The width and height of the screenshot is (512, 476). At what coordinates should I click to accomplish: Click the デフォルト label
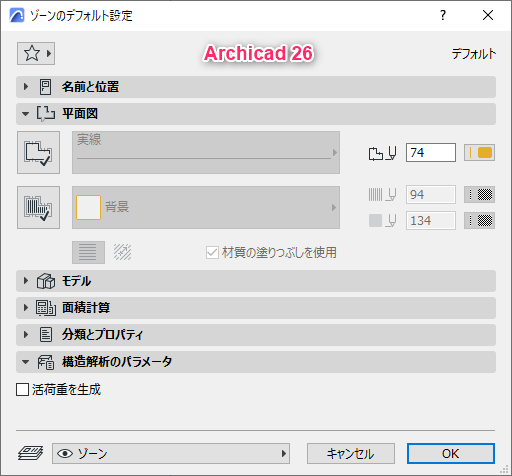[474, 54]
